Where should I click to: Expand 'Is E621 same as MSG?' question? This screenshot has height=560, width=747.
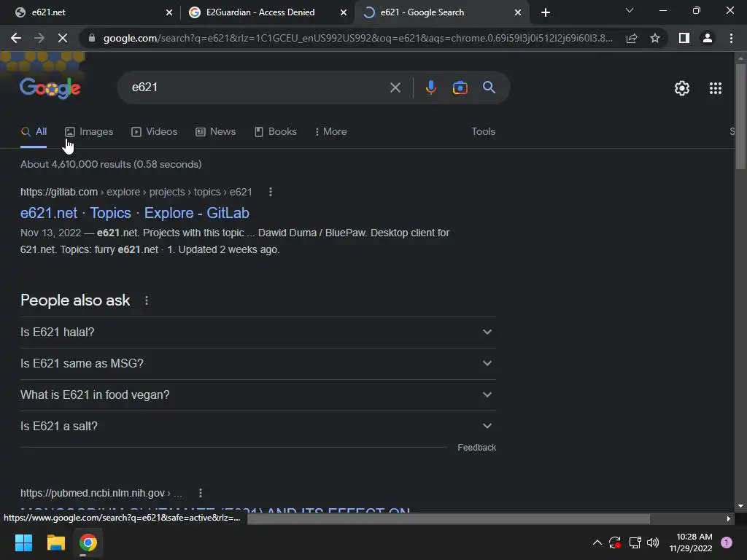pos(258,364)
